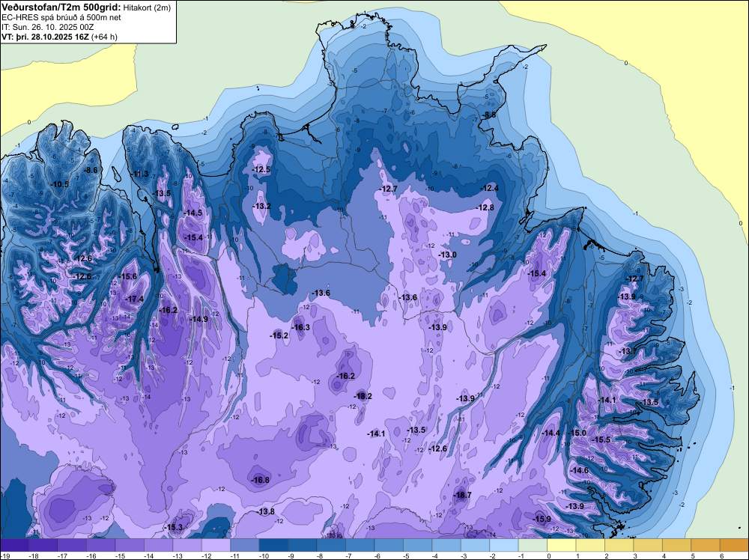Click the -15.5 temperature value

coord(601,439)
